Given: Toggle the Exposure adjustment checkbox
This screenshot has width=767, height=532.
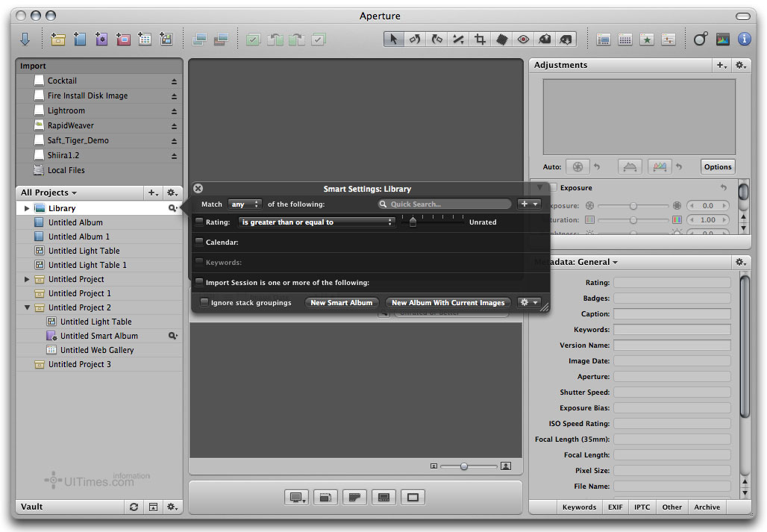Looking at the screenshot, I should point(553,187).
